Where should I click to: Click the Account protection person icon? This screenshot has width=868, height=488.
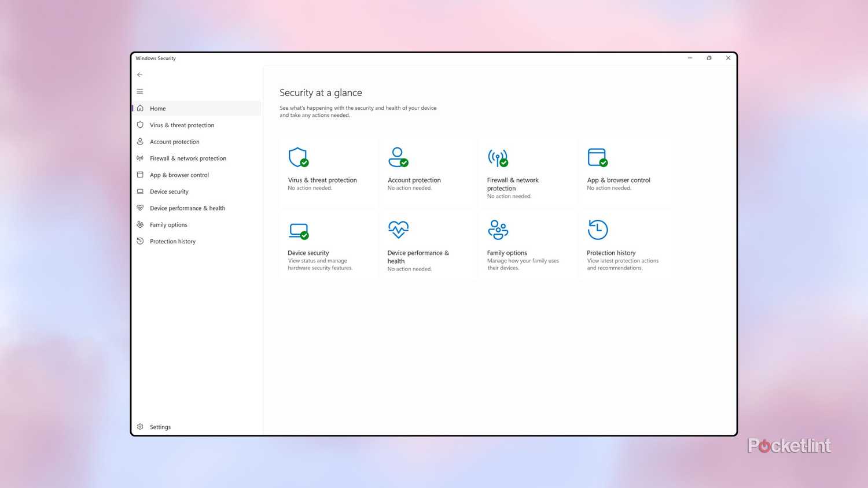[x=398, y=157]
